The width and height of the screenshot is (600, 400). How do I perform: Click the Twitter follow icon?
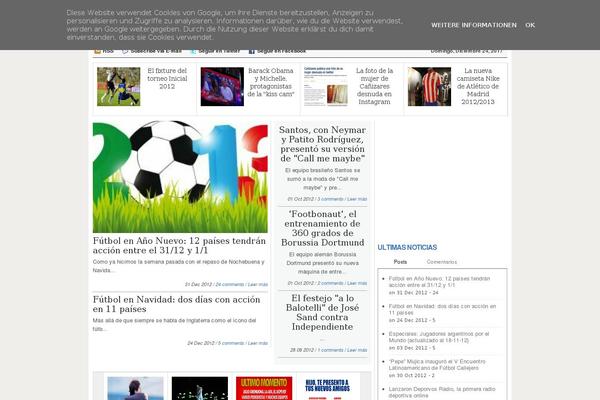[x=193, y=51]
